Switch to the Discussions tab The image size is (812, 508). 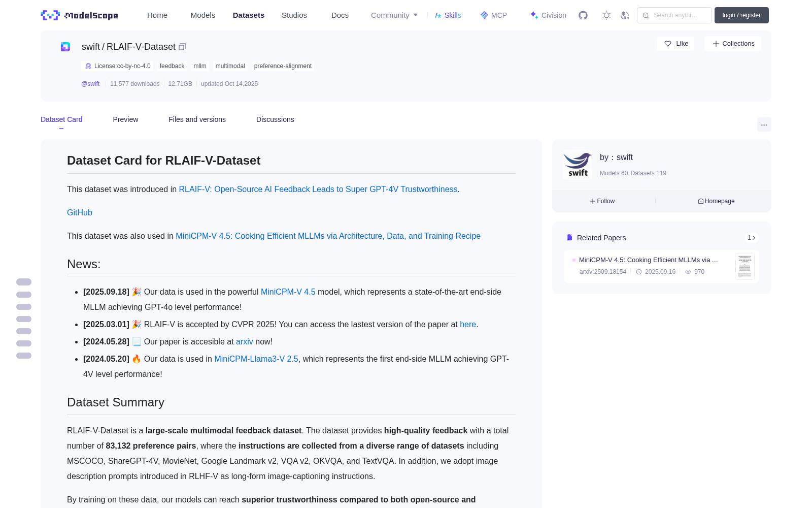[x=275, y=119]
